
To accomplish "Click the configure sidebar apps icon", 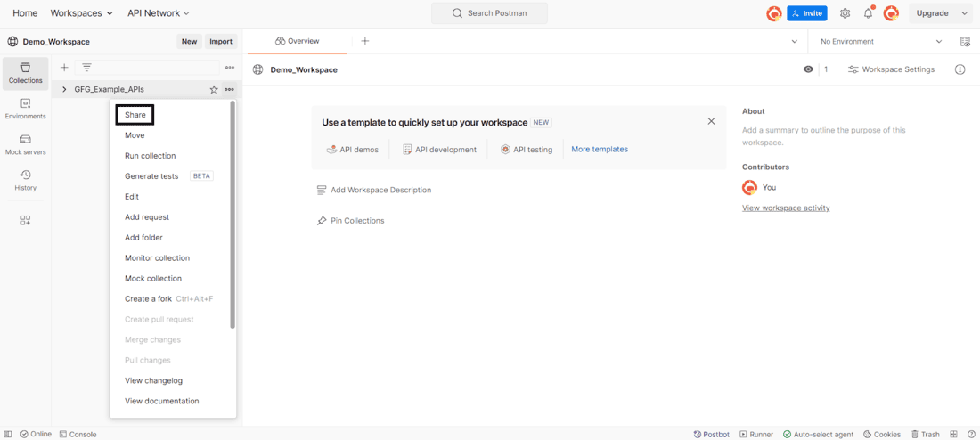I will click(x=26, y=220).
